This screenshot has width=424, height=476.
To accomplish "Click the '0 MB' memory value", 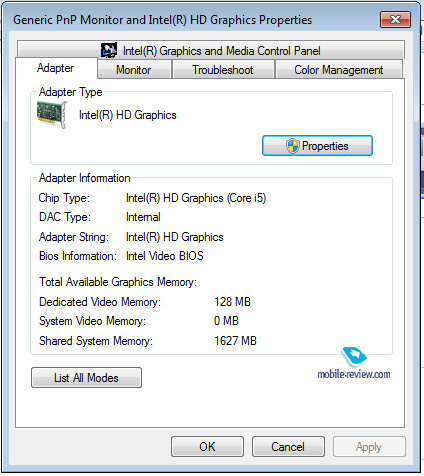I will [226, 321].
